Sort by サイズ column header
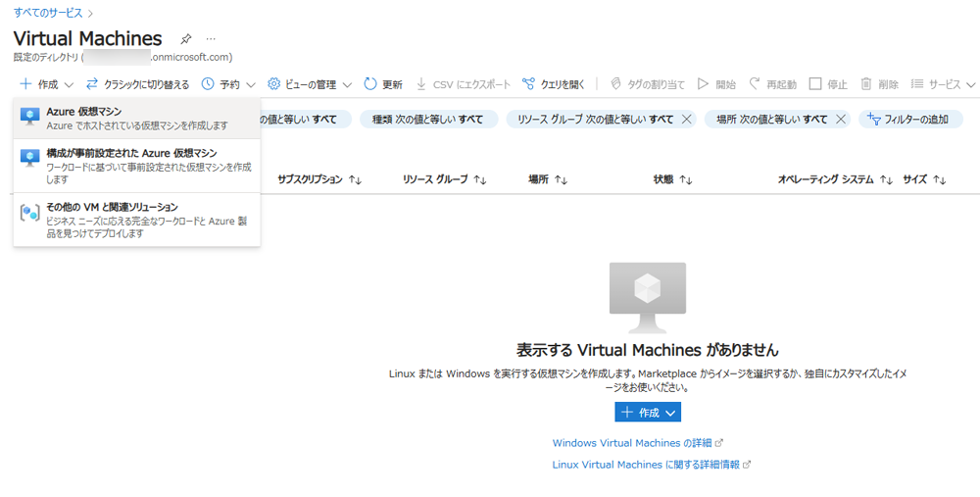The height and width of the screenshot is (497, 980). (x=924, y=180)
